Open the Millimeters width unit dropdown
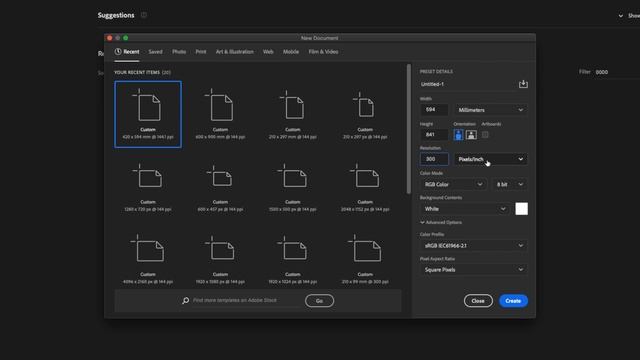The width and height of the screenshot is (640, 360). point(491,110)
